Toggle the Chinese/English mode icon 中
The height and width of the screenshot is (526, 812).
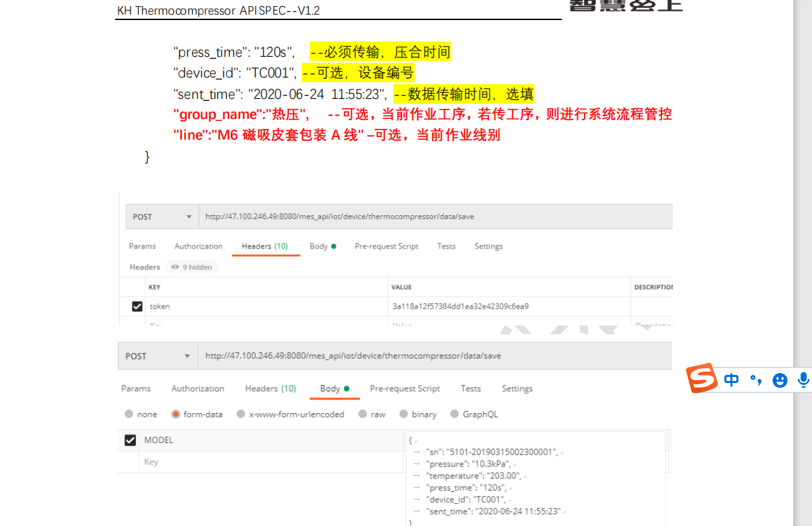tap(732, 380)
